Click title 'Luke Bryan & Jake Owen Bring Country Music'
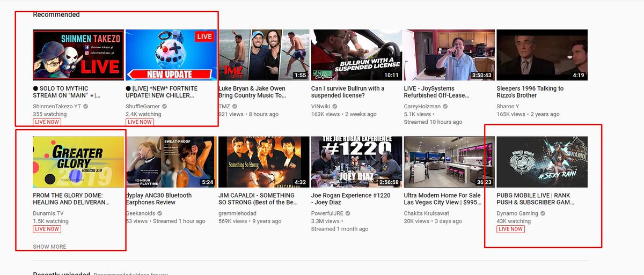Viewport: 644px width, 275px height. [252, 92]
